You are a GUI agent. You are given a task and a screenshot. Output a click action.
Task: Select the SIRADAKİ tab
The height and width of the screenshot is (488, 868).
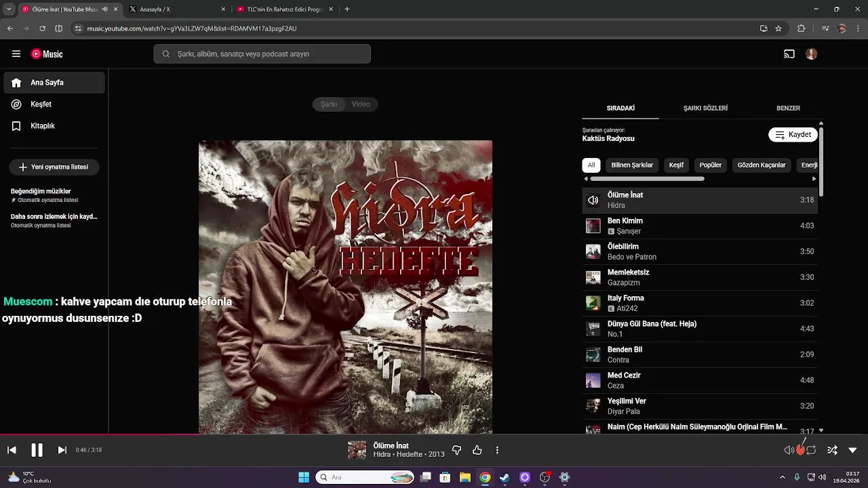(x=620, y=108)
